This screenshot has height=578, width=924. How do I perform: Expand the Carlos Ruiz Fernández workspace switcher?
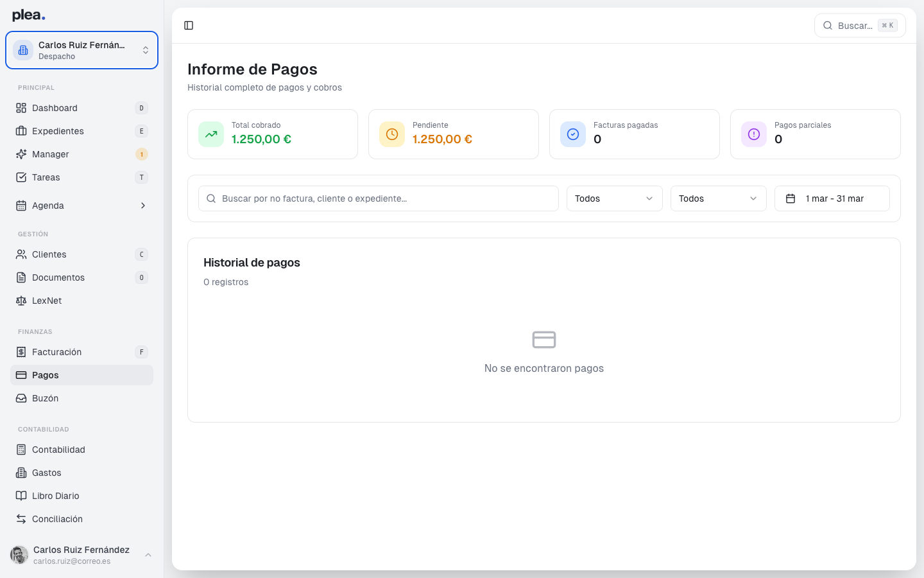click(x=81, y=49)
